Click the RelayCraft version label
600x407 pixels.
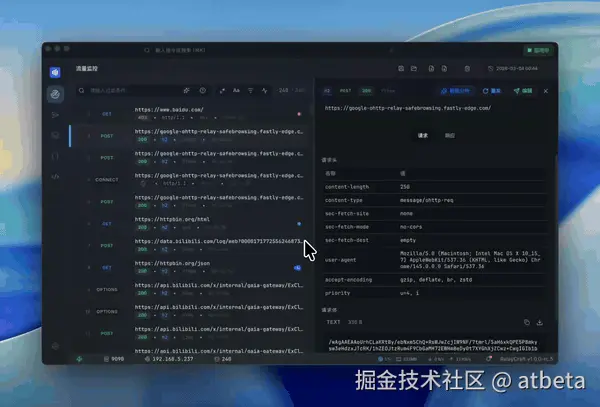click(526, 359)
